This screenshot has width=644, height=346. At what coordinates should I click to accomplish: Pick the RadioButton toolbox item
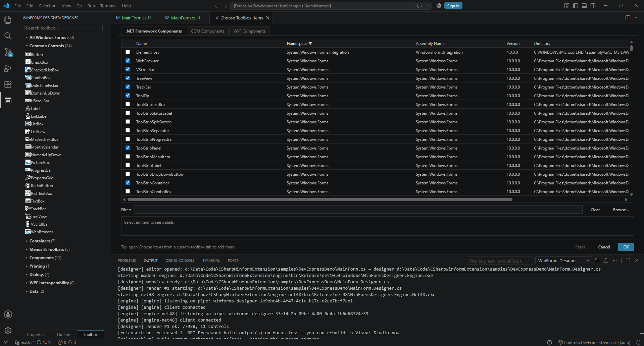click(x=39, y=186)
